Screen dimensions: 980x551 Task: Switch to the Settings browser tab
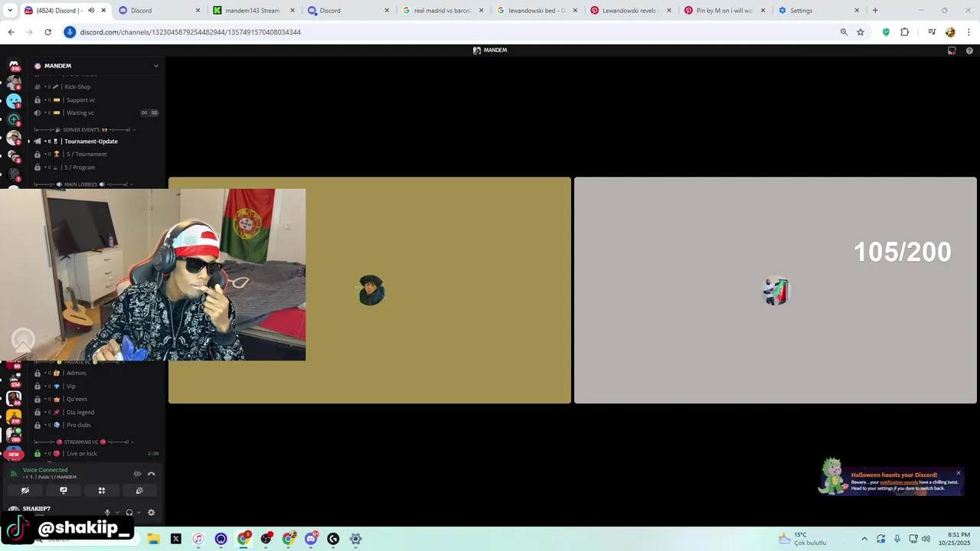point(819,11)
